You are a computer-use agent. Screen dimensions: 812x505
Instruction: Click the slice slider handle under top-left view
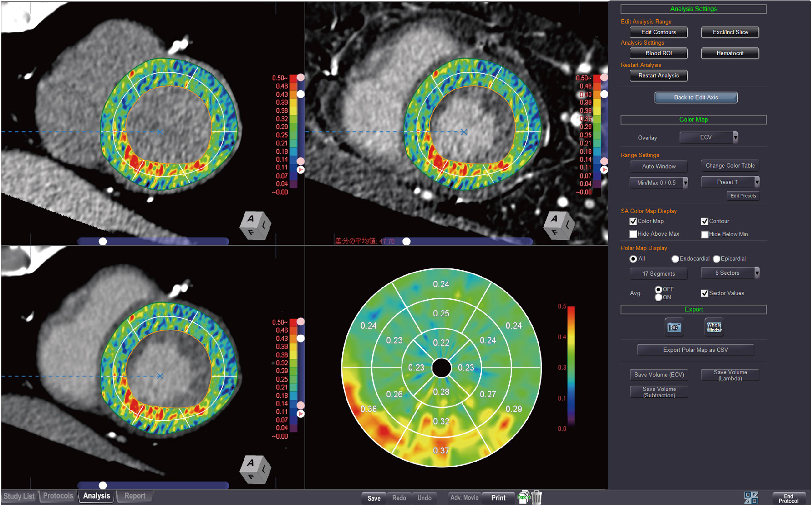103,241
